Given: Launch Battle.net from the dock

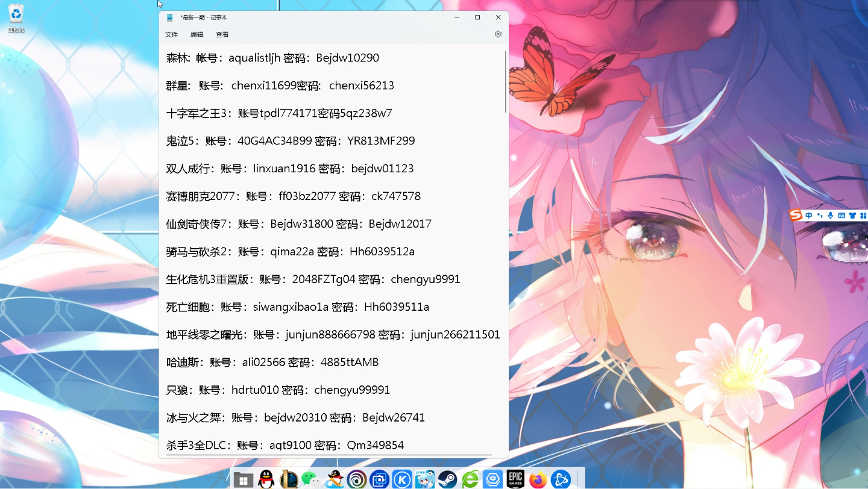Looking at the screenshot, I should pyautogui.click(x=561, y=479).
